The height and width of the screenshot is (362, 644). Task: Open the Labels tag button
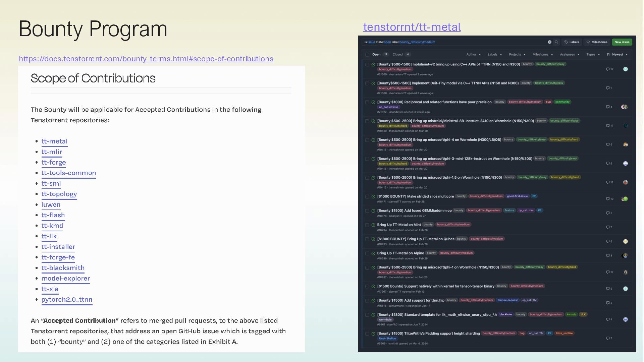coord(572,42)
